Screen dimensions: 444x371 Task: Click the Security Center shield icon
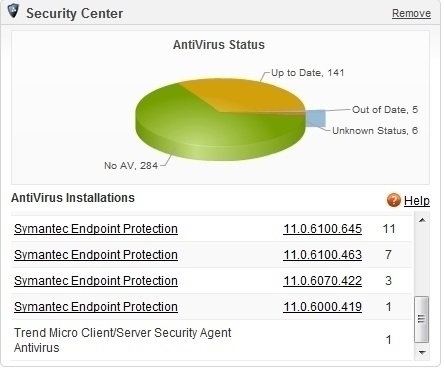tap(13, 11)
